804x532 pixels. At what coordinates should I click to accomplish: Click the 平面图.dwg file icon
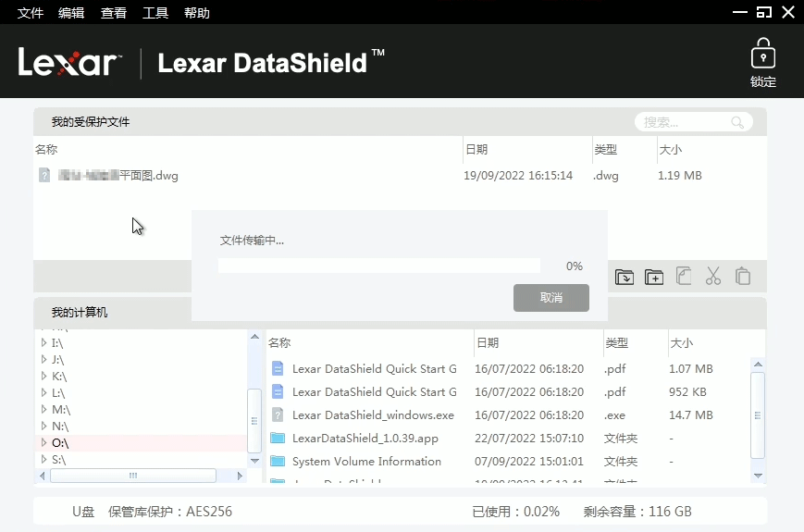coord(44,175)
